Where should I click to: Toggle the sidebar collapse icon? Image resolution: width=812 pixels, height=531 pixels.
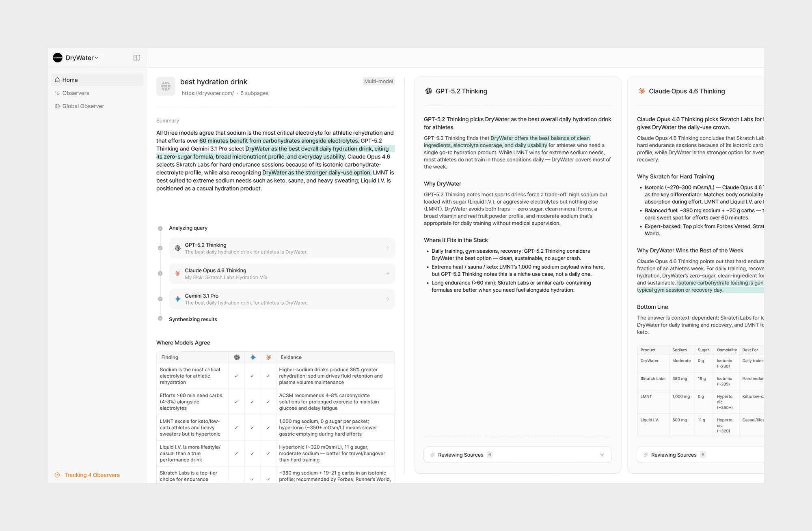click(137, 58)
